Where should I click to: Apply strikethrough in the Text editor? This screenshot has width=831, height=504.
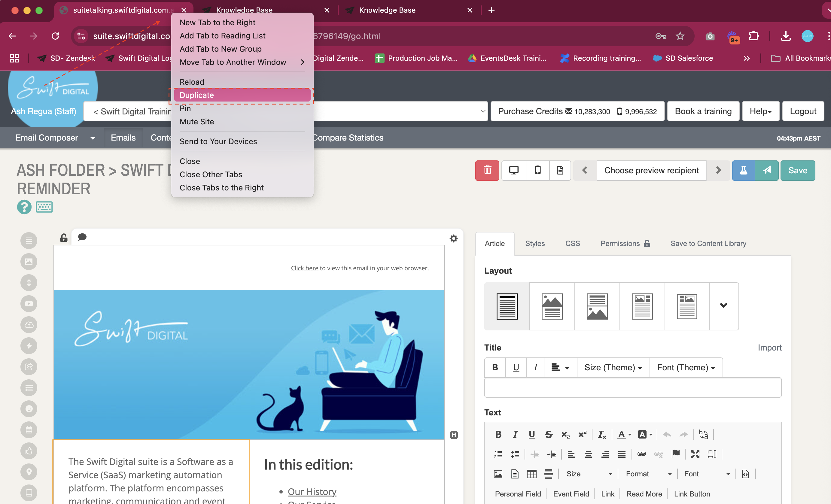[549, 434]
